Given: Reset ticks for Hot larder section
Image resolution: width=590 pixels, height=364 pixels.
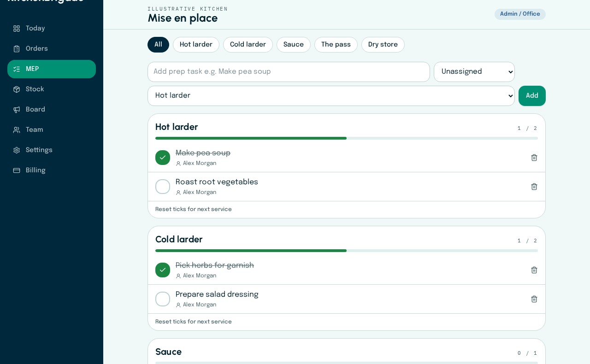Looking at the screenshot, I should tap(194, 210).
